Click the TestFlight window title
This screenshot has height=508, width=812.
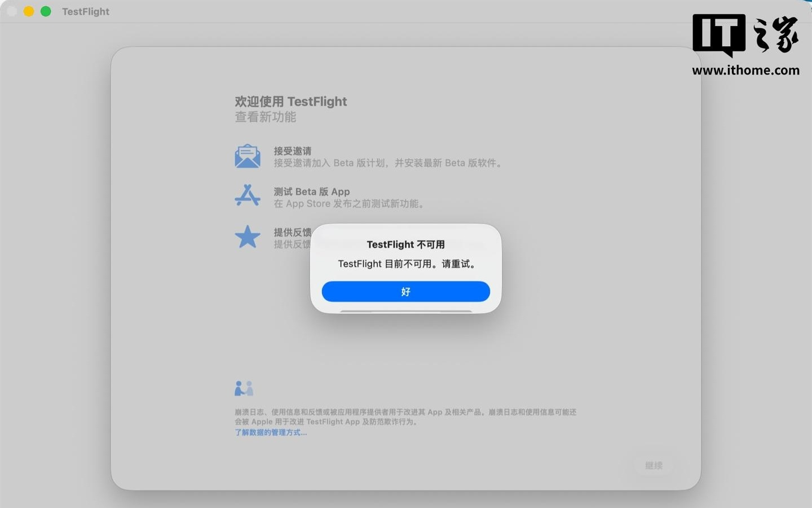[86, 11]
